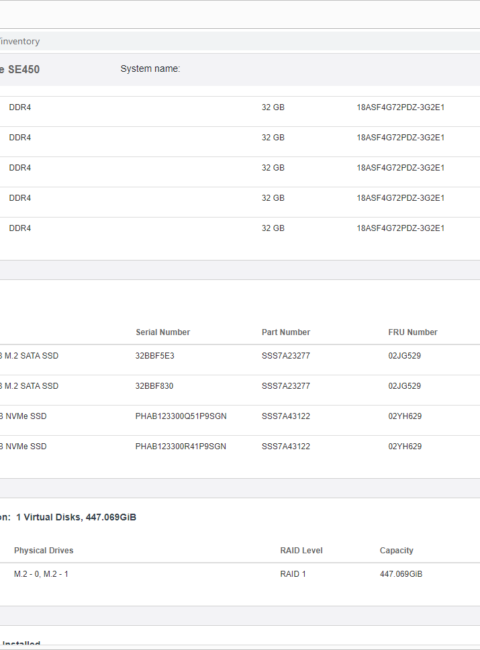Select serial number PHAB123300Q51P9SGN
This screenshot has width=480, height=650.
pos(181,416)
